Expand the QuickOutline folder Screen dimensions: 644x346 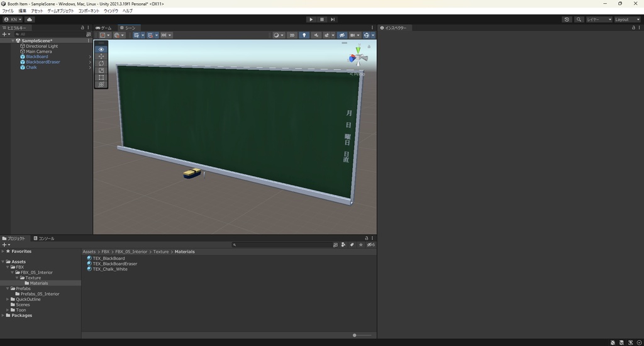coord(8,299)
